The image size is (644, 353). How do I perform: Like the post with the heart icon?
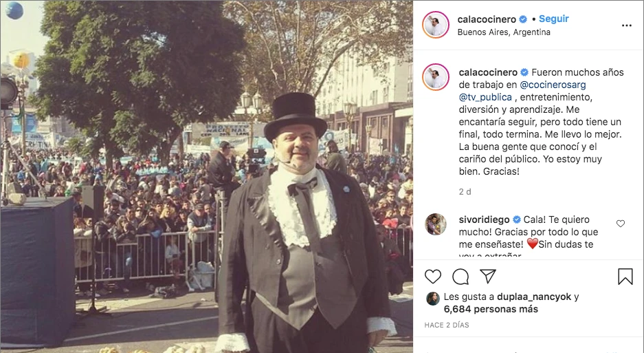[432, 277]
